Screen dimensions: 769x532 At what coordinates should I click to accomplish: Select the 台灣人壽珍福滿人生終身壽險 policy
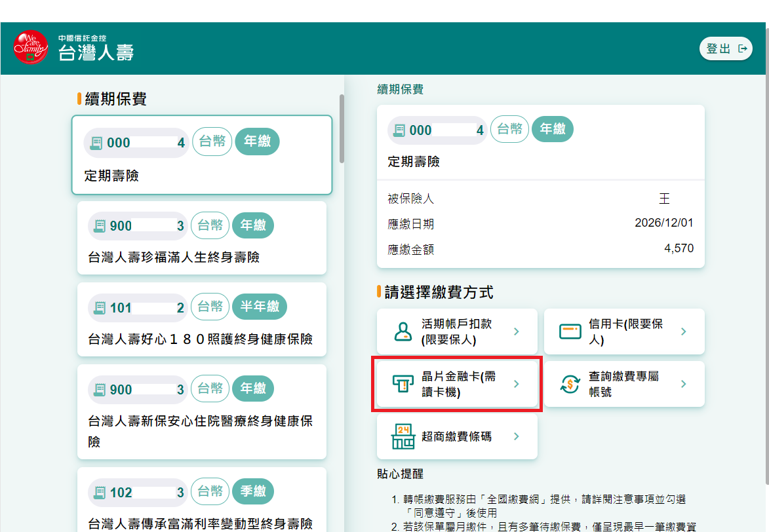coord(202,238)
